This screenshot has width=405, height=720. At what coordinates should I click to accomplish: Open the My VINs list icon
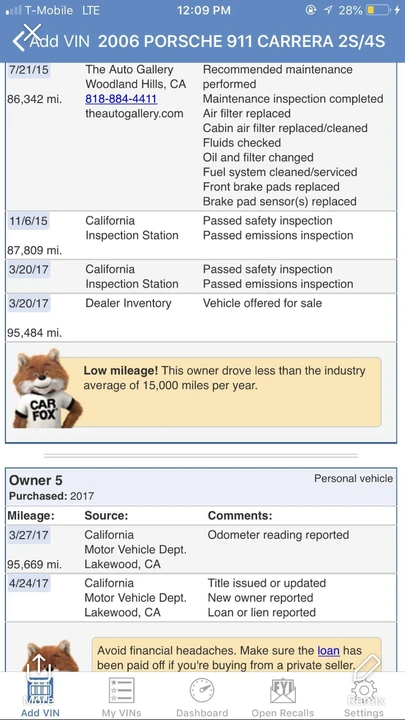coord(122,690)
